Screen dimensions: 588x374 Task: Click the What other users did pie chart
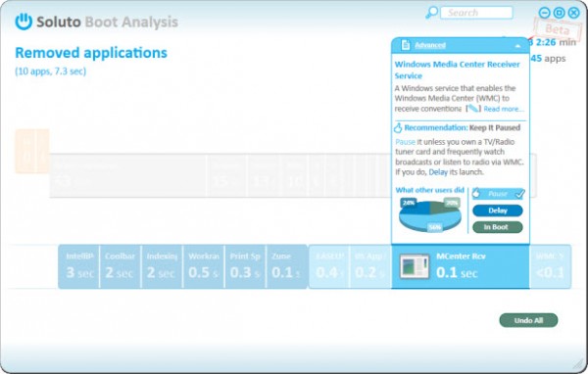(430, 215)
